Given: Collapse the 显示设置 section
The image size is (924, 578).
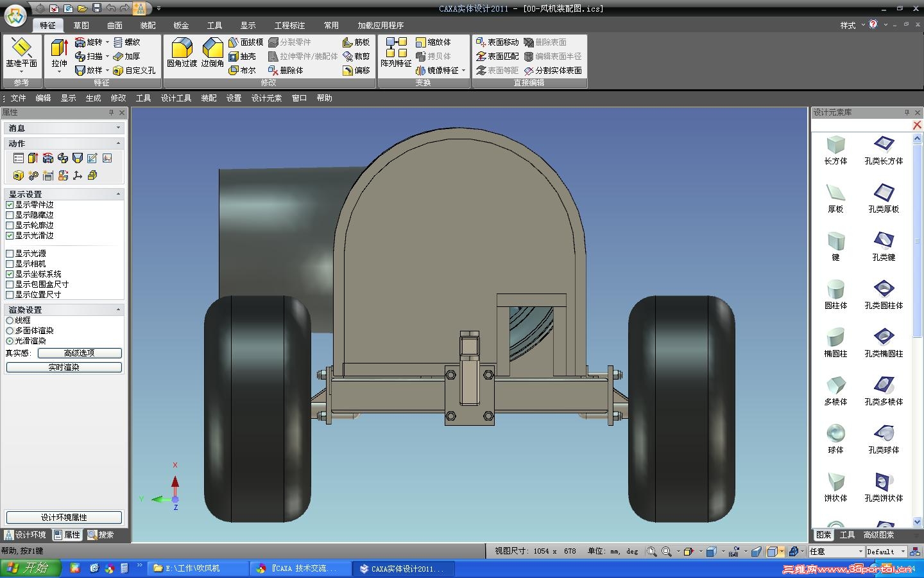Looking at the screenshot, I should (118, 194).
